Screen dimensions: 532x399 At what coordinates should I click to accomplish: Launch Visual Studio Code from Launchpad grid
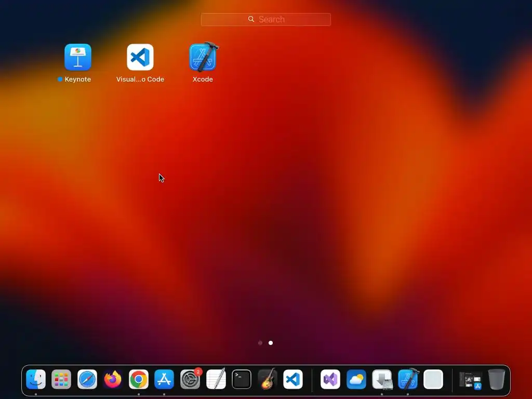click(x=140, y=57)
